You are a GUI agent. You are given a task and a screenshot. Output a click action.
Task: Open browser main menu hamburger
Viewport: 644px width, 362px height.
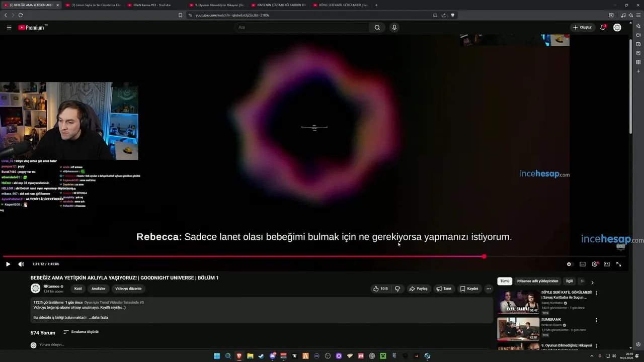638,15
